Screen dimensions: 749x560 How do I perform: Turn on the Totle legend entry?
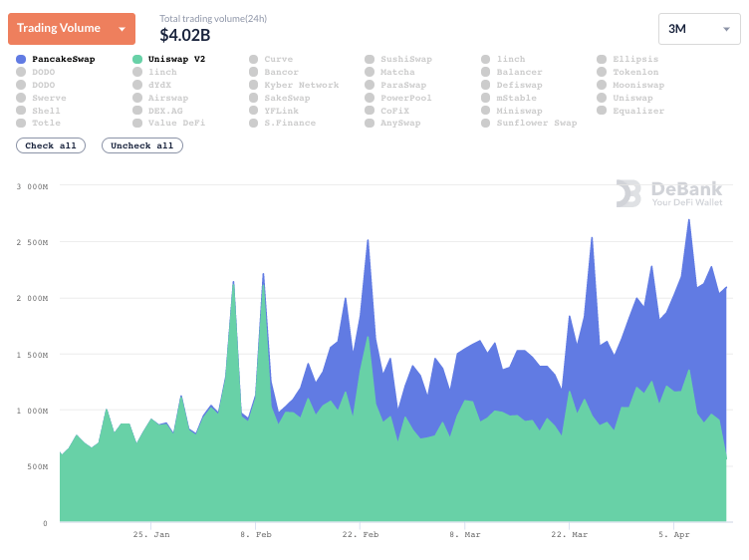38,124
